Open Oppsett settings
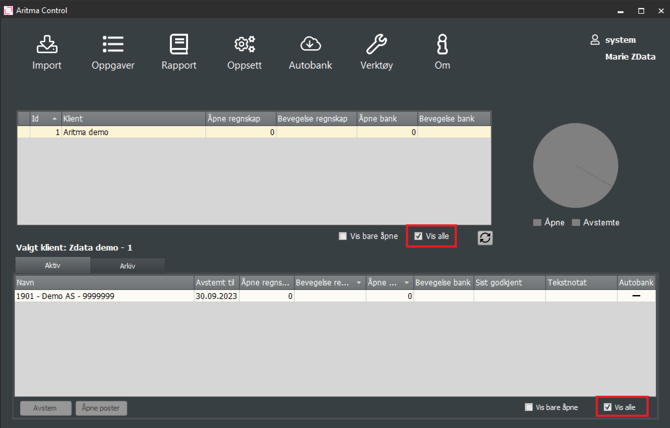 point(245,51)
